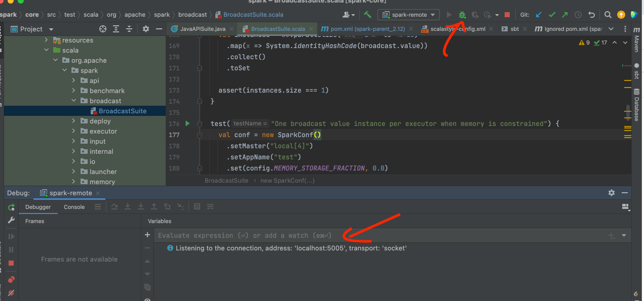Open Project panel settings gear

[146, 29]
